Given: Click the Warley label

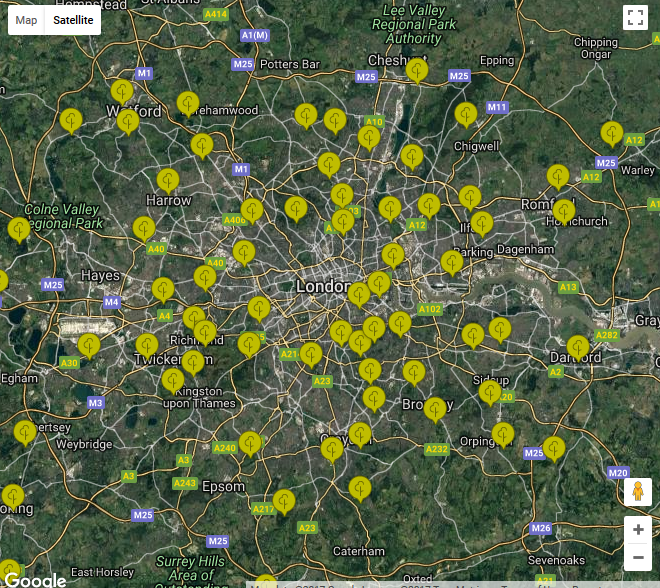Looking at the screenshot, I should click(x=638, y=170).
